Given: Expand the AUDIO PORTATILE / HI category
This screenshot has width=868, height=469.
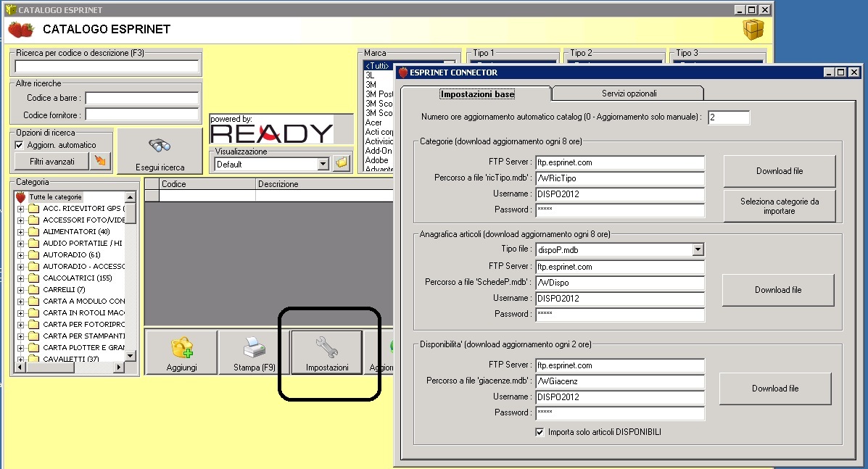Looking at the screenshot, I should point(20,244).
